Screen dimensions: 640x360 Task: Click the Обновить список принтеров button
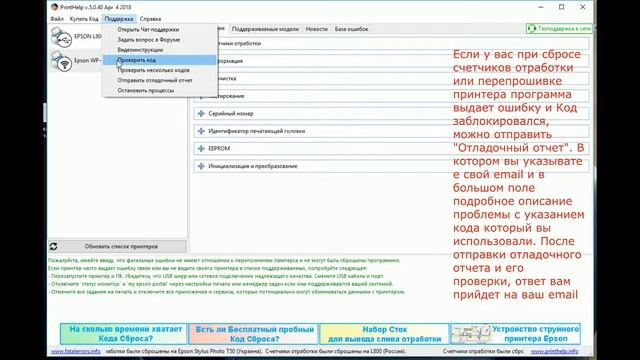[x=118, y=247]
